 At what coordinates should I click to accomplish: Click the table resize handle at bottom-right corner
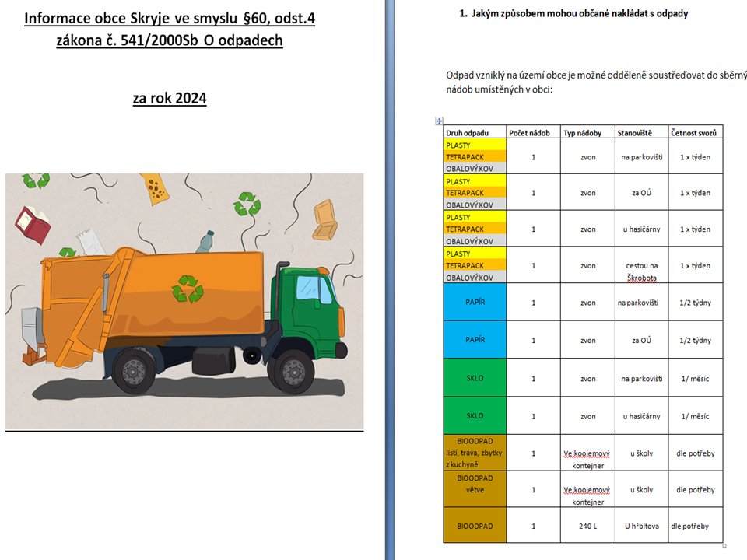pyautogui.click(x=724, y=545)
